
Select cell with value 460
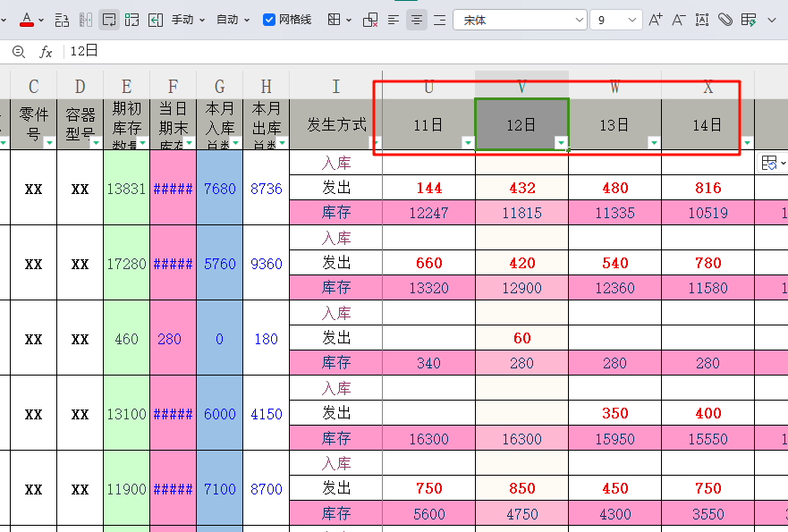[127, 338]
